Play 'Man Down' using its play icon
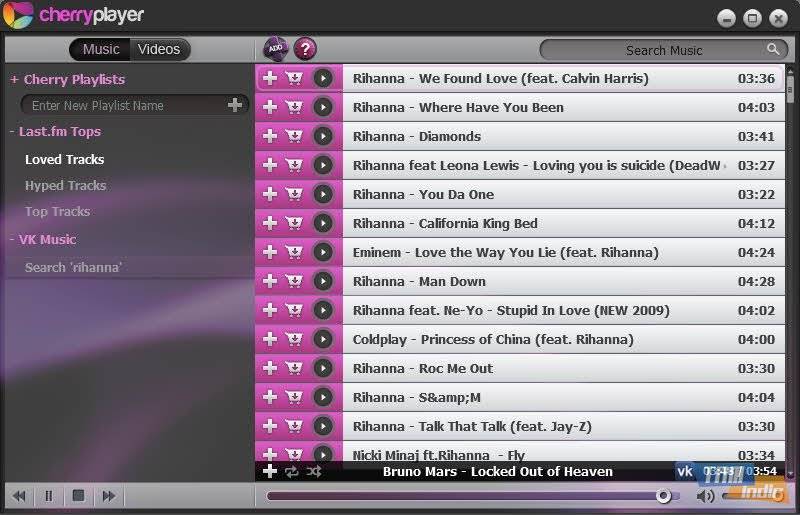The width and height of the screenshot is (800, 515). (x=322, y=281)
